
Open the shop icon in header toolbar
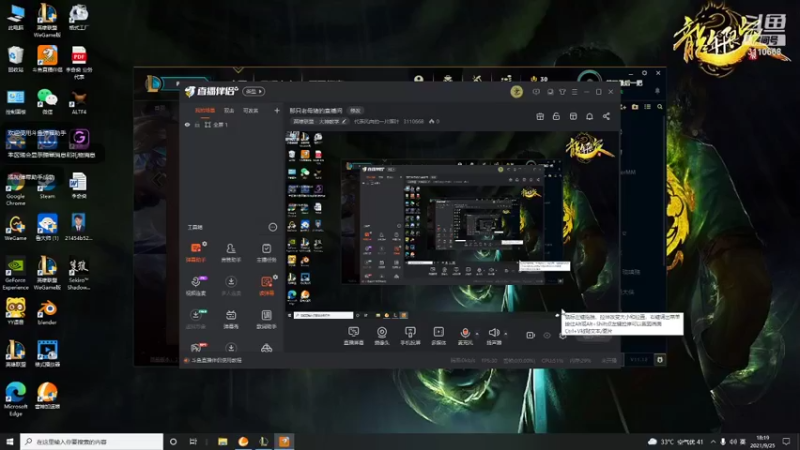573,116
